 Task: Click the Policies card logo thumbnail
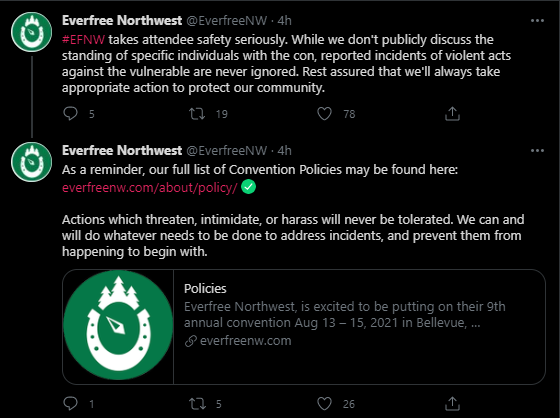coord(118,327)
